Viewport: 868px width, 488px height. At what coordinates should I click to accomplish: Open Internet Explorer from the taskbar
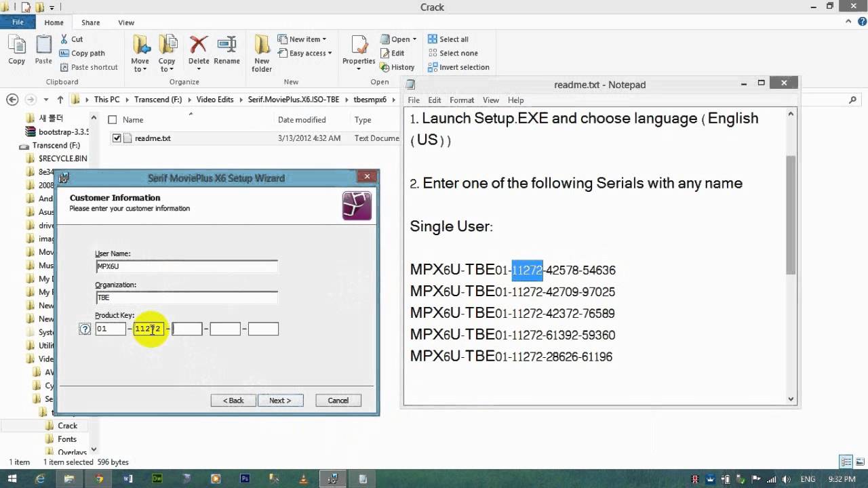tap(40, 479)
